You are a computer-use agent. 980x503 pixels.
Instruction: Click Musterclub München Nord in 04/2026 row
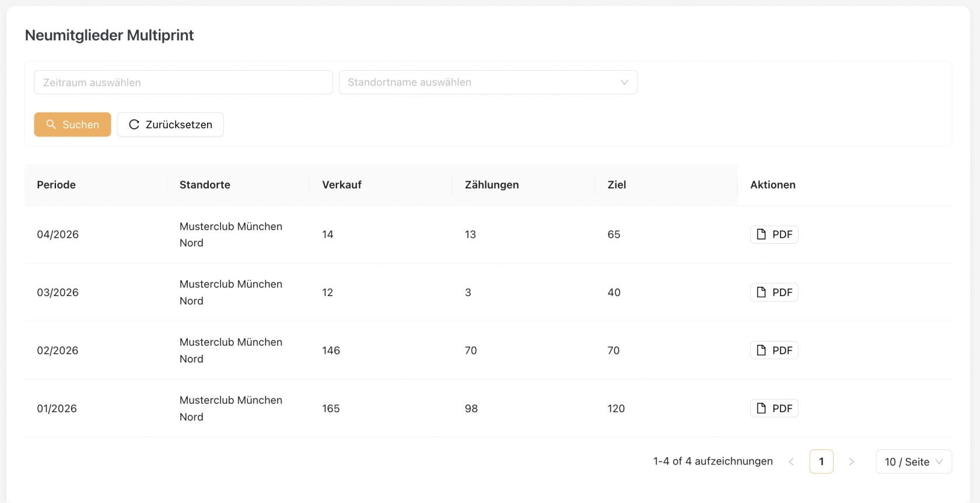(x=231, y=234)
